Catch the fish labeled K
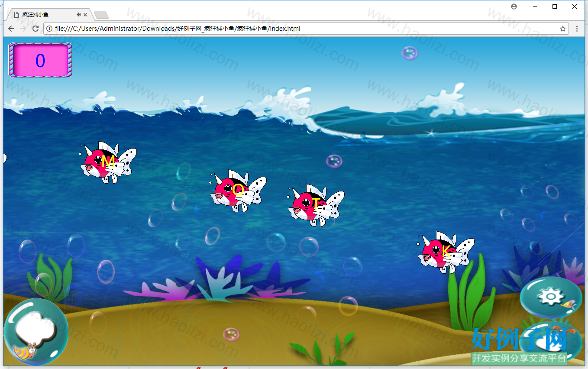 point(446,252)
